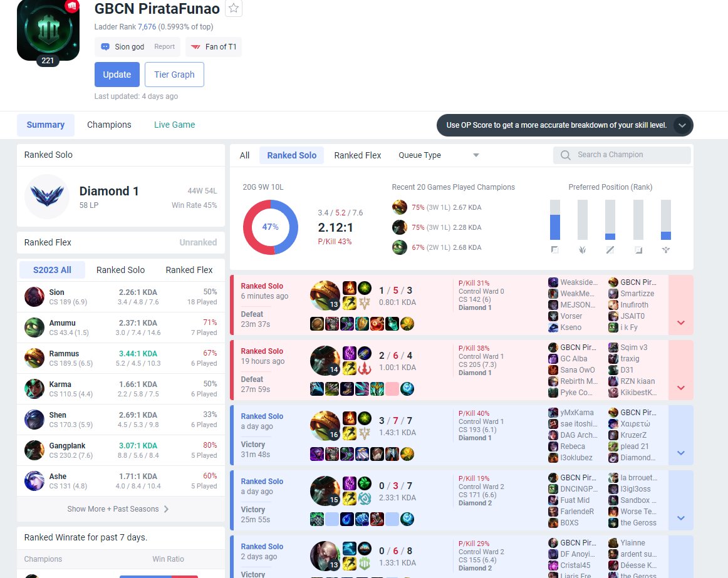
Task: Click Gangplank icon in recent played champions
Action: pyautogui.click(x=399, y=227)
